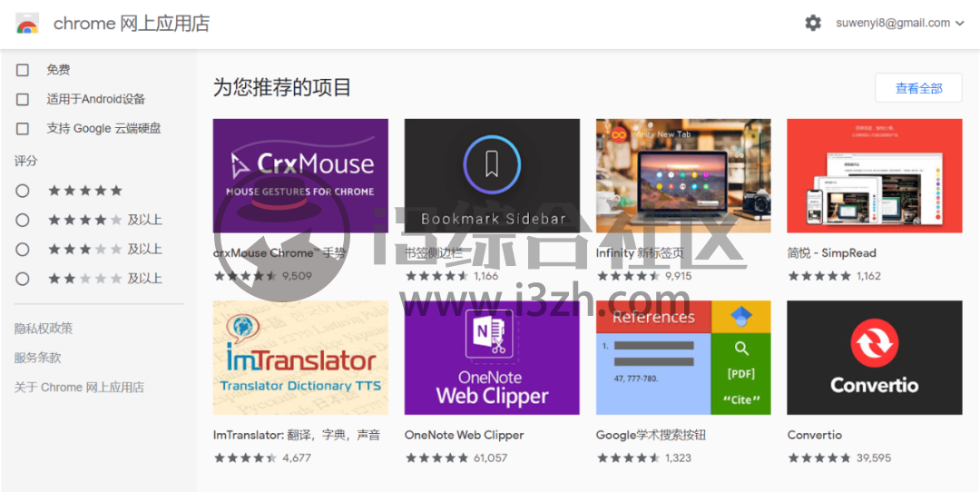
Task: Click the 9,509 rating count of crxMouse
Action: (297, 276)
